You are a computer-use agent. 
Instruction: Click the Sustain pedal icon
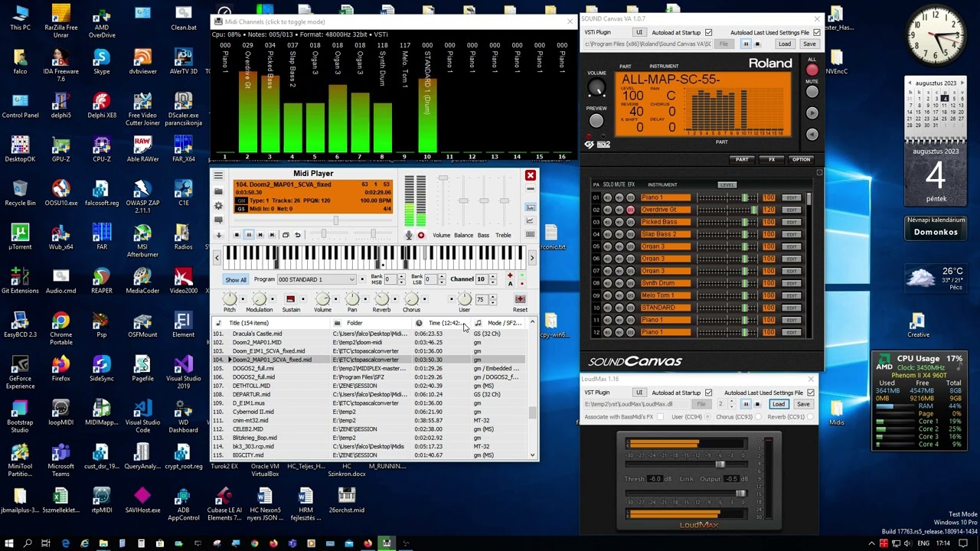point(290,298)
